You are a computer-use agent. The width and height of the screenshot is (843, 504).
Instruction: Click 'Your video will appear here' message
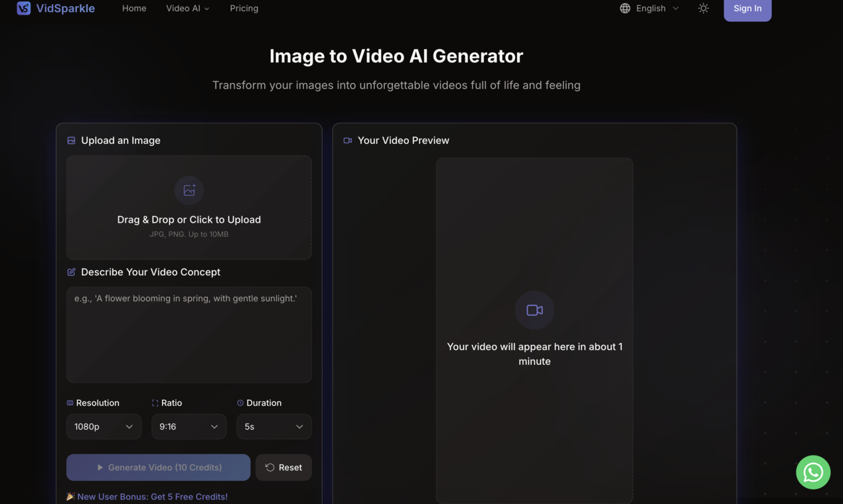point(535,354)
